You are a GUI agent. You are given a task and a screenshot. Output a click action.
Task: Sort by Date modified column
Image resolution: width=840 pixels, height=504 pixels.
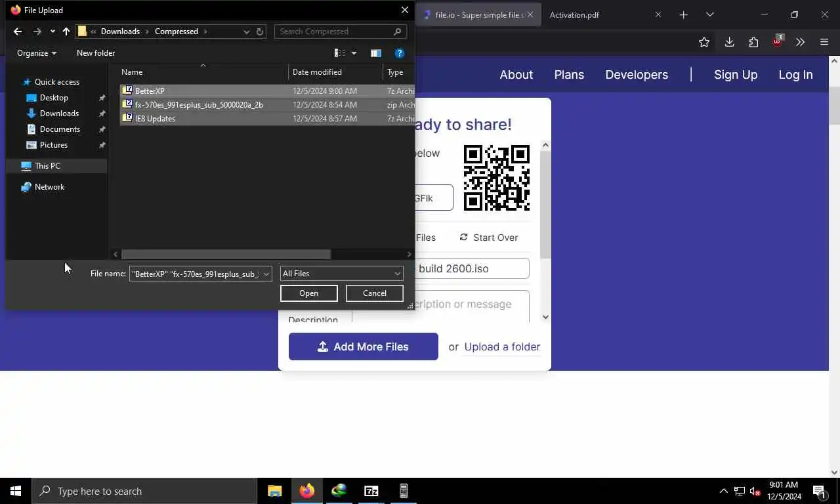(335, 72)
